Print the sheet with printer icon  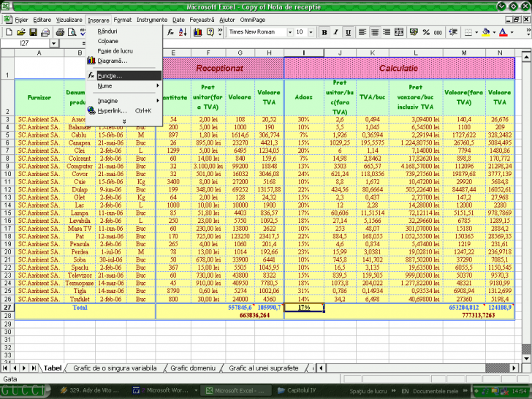coord(60,32)
